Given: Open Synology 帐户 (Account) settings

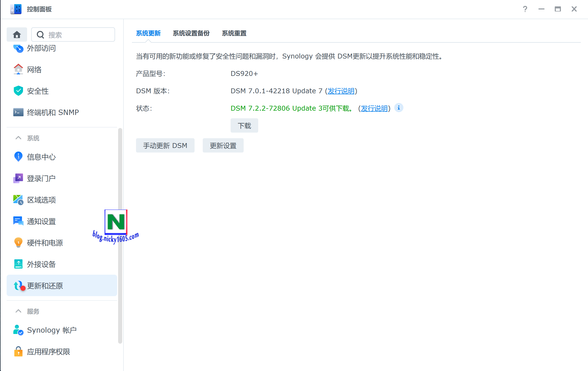Looking at the screenshot, I should click(x=52, y=330).
